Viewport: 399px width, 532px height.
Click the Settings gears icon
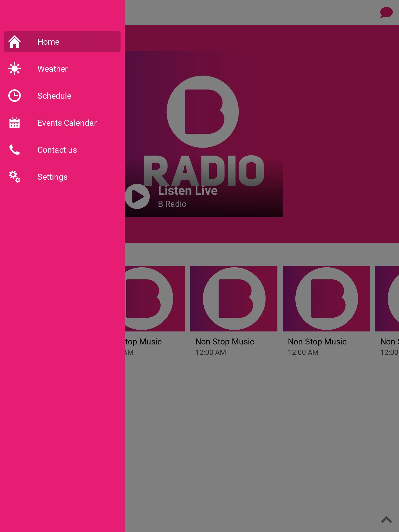15,177
